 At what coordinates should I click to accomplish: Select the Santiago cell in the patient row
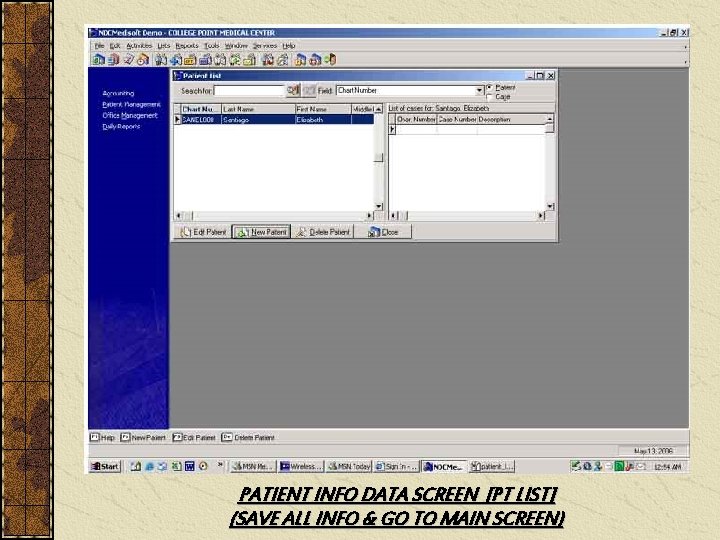[259, 120]
